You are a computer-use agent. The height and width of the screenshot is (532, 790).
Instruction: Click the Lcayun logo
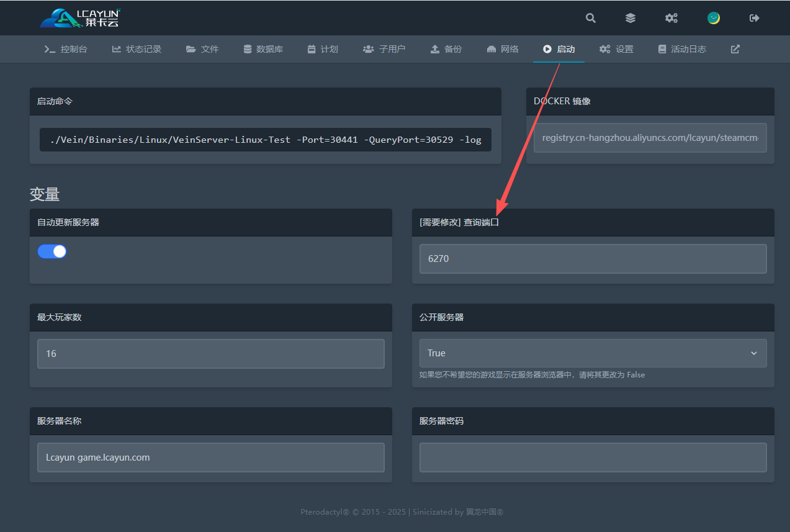(80, 18)
